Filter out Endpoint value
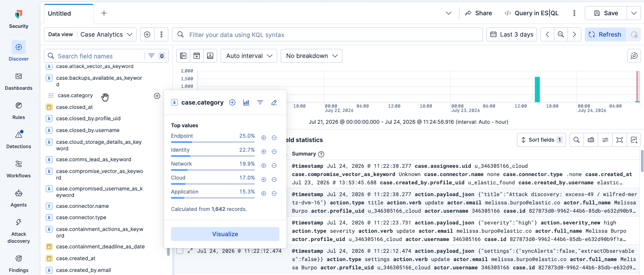Viewport: 644px width, 275px height. pos(274,138)
